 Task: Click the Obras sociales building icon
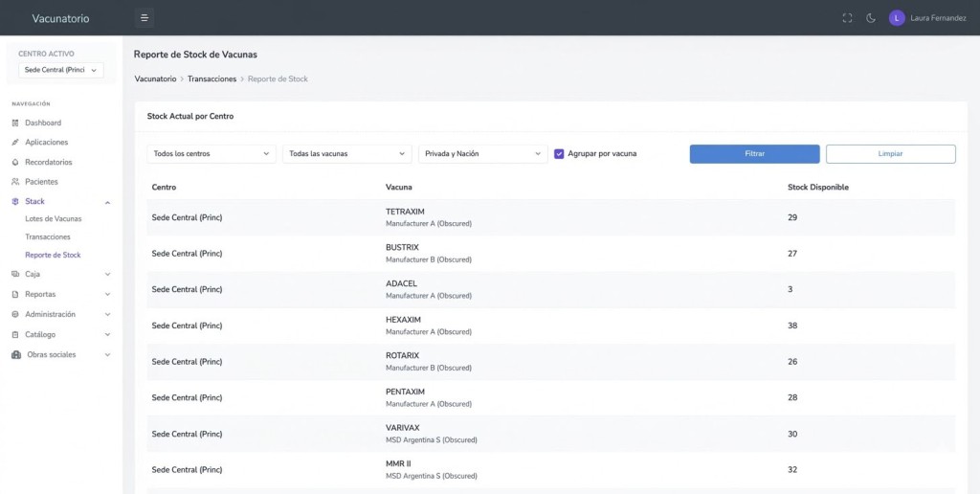tap(16, 354)
